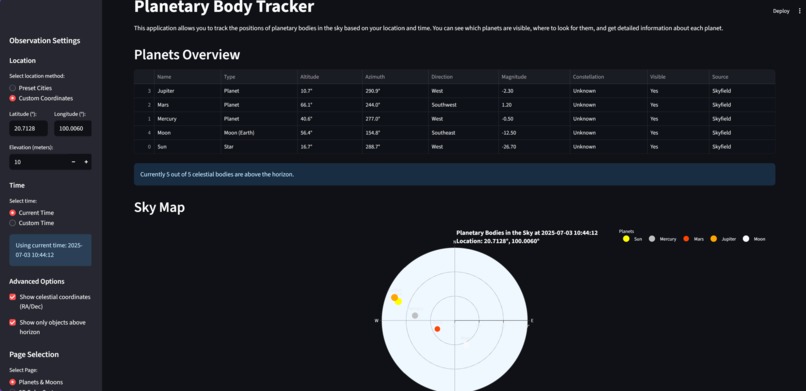806x391 pixels.
Task: Click the Deploy button
Action: [x=780, y=11]
